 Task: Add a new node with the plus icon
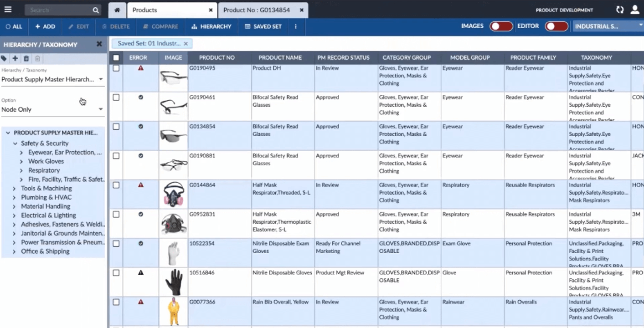[x=15, y=58]
